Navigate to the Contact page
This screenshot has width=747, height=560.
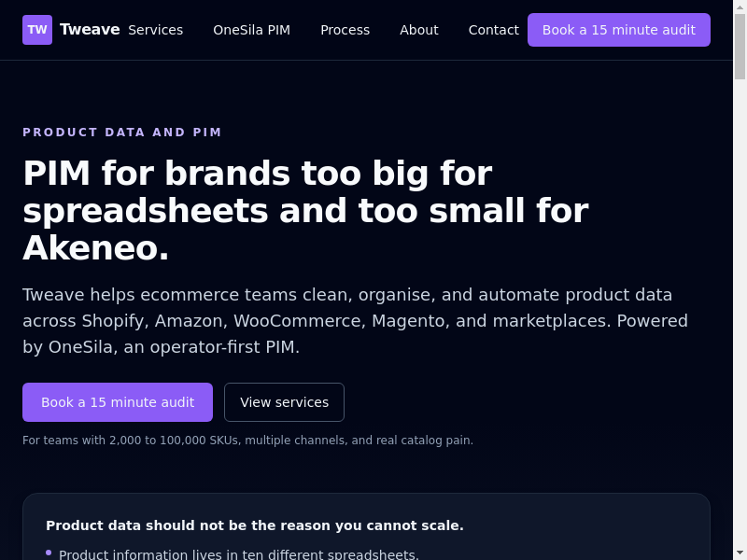point(493,30)
